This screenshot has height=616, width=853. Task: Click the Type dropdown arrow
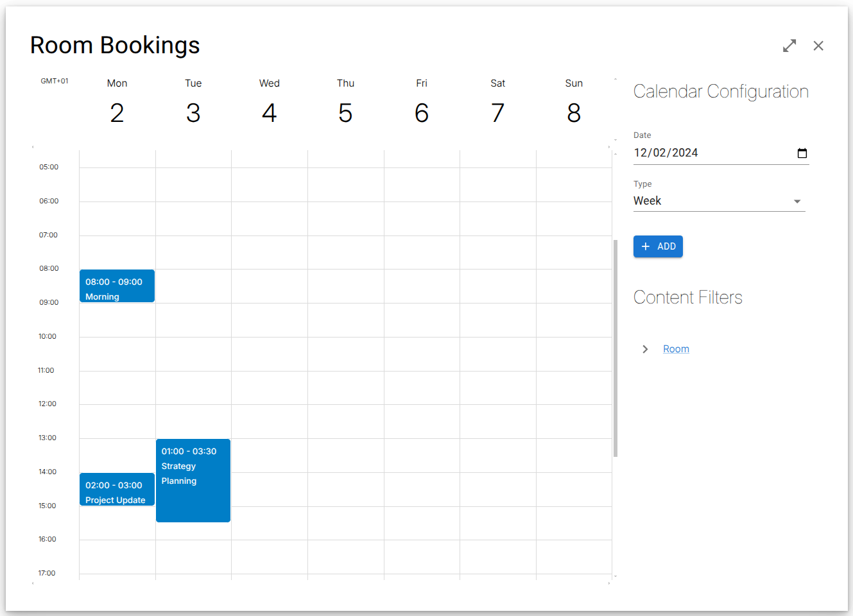[x=797, y=201]
